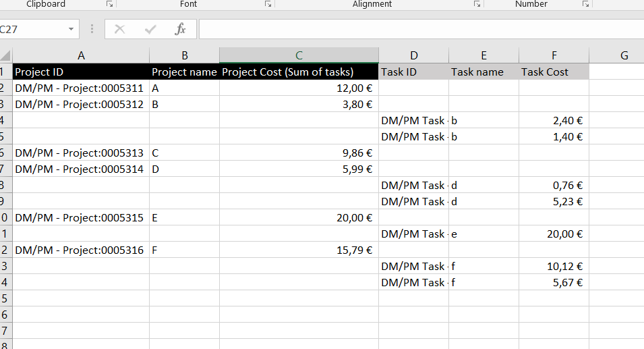Select column F header
The height and width of the screenshot is (349, 644).
click(x=554, y=55)
